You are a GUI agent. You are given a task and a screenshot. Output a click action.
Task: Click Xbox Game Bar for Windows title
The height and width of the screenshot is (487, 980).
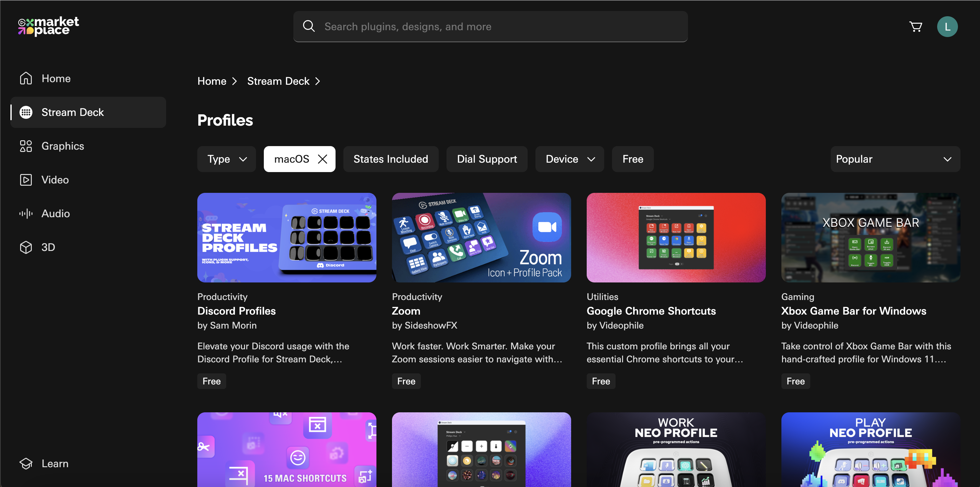click(854, 311)
